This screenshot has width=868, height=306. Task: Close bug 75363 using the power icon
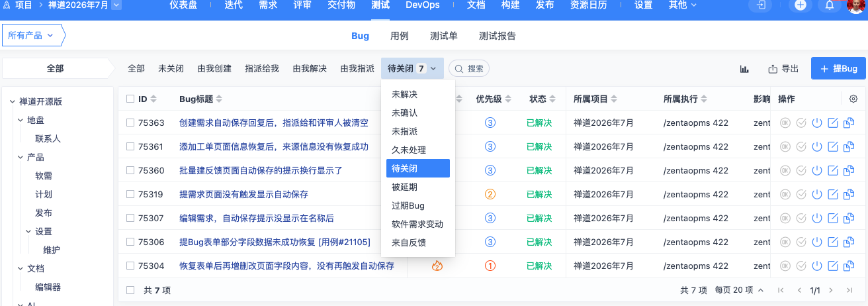click(816, 123)
